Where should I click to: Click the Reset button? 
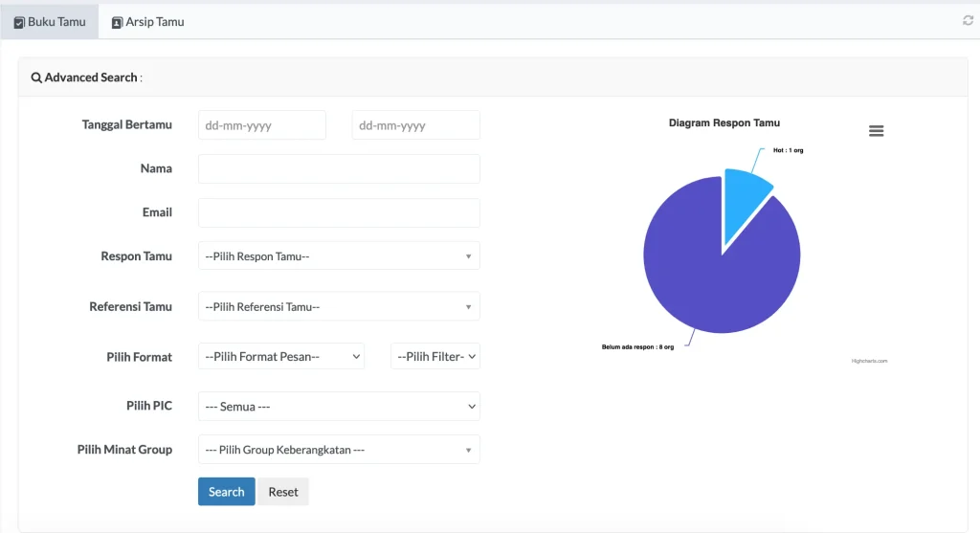tap(283, 492)
